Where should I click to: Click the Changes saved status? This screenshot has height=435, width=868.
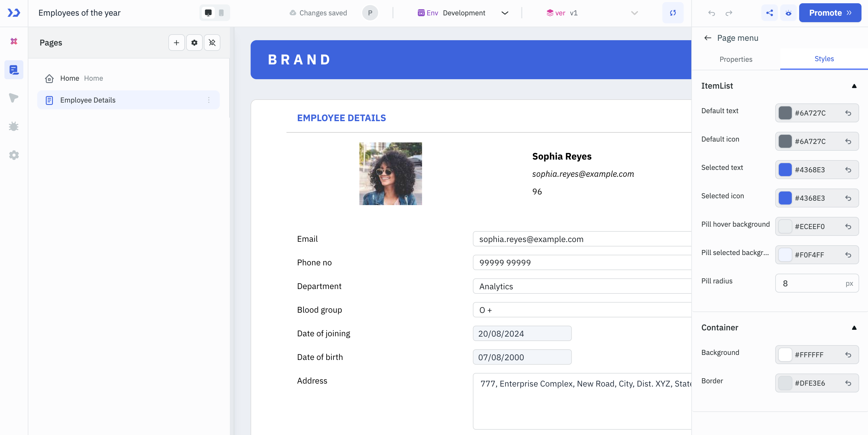(318, 13)
